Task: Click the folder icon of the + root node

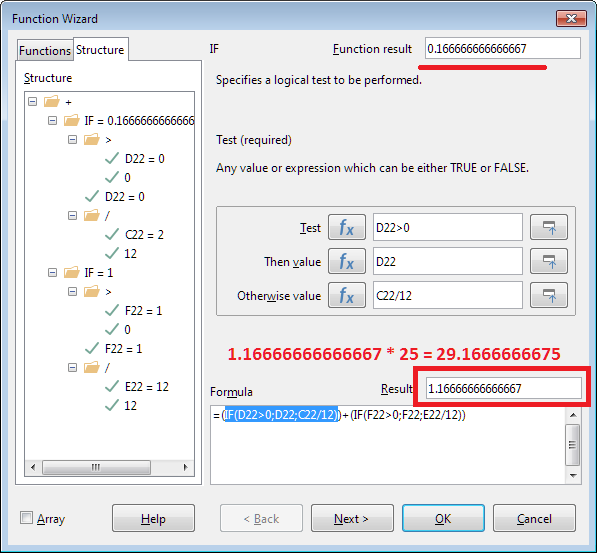Action: coord(51,102)
